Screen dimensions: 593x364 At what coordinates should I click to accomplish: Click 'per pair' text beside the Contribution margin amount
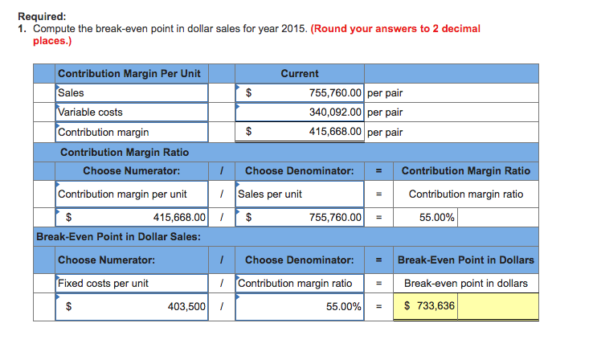385,133
